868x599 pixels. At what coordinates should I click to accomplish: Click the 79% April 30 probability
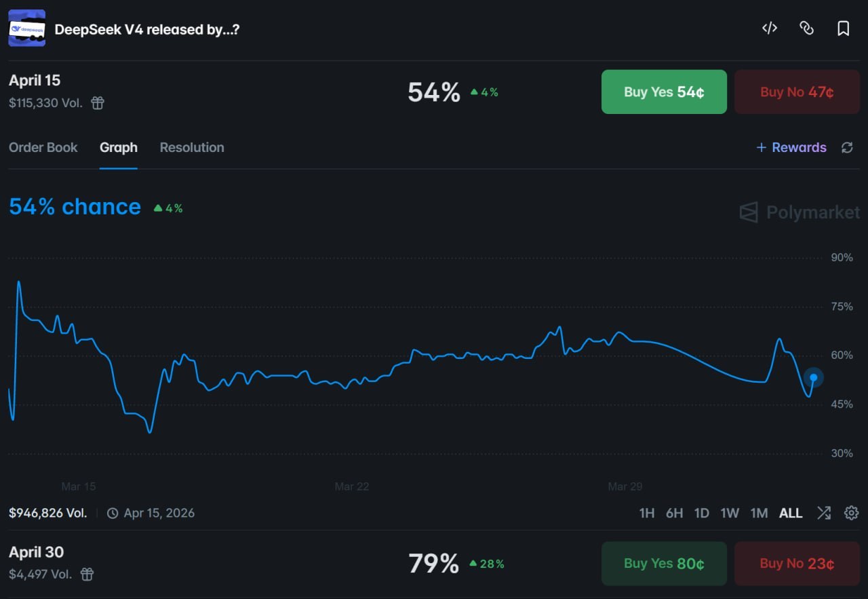coord(434,563)
